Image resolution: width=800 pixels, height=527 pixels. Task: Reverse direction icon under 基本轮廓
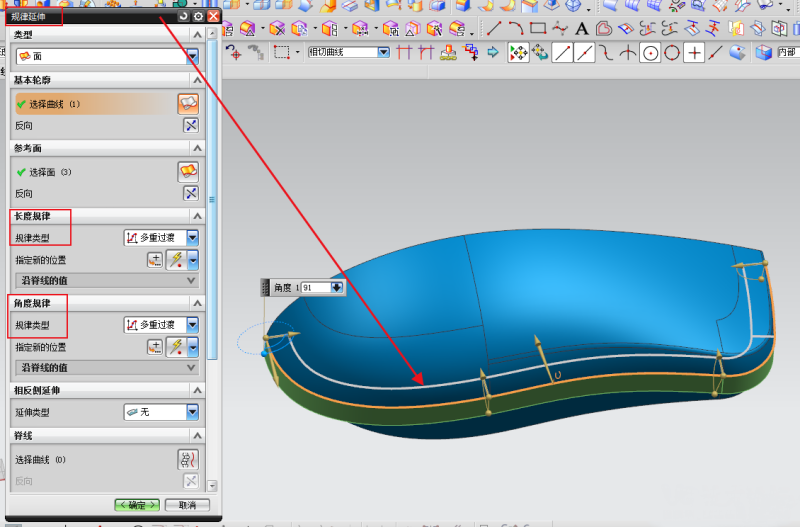[x=190, y=126]
